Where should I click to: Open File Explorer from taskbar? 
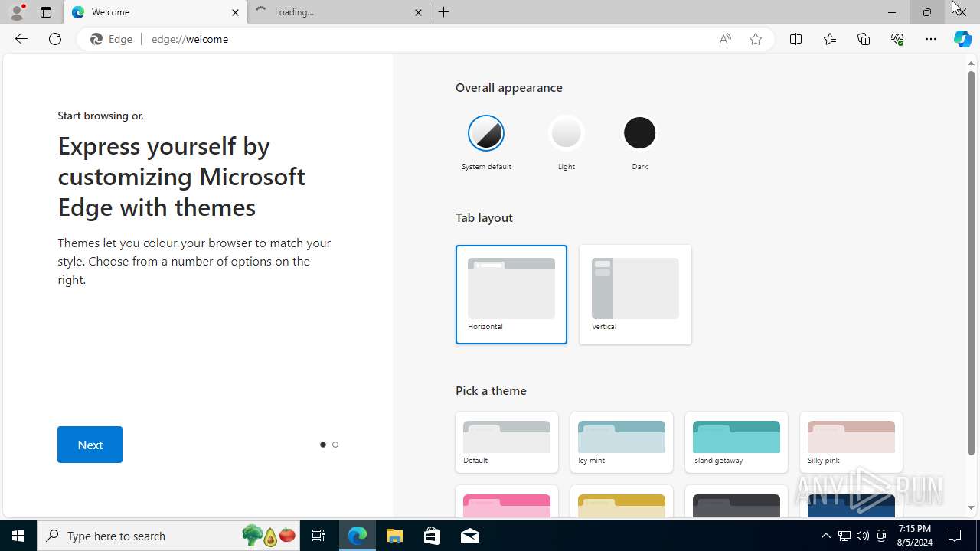pos(395,536)
